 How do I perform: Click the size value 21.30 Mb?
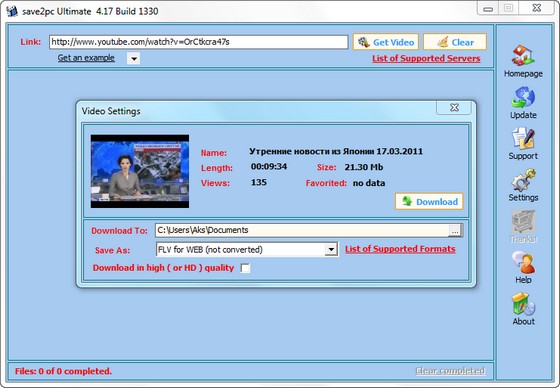[364, 167]
